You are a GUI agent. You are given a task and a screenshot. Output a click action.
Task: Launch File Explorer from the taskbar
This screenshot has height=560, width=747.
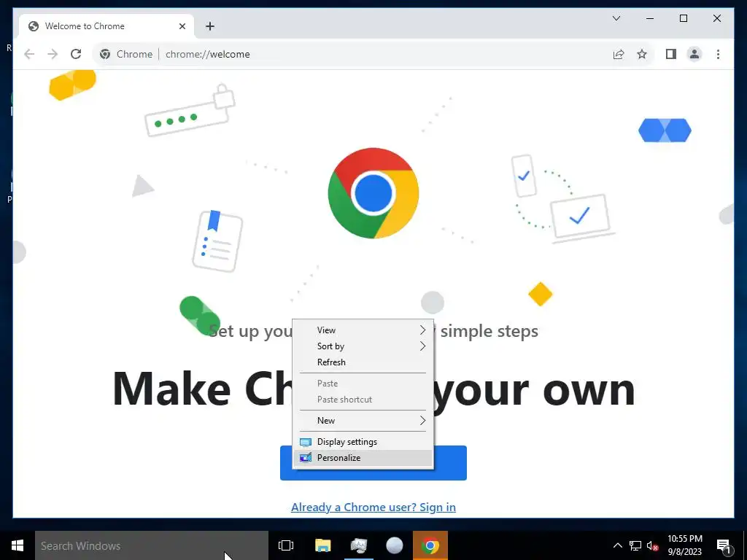tap(322, 545)
